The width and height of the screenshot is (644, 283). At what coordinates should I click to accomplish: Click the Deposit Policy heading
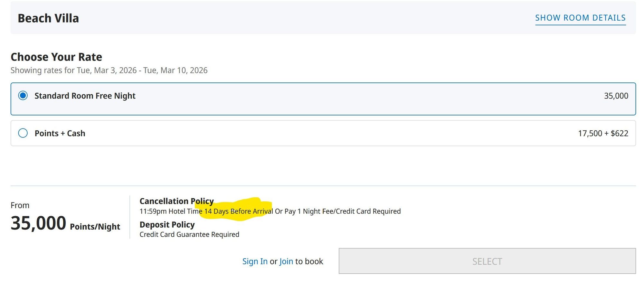click(x=167, y=224)
